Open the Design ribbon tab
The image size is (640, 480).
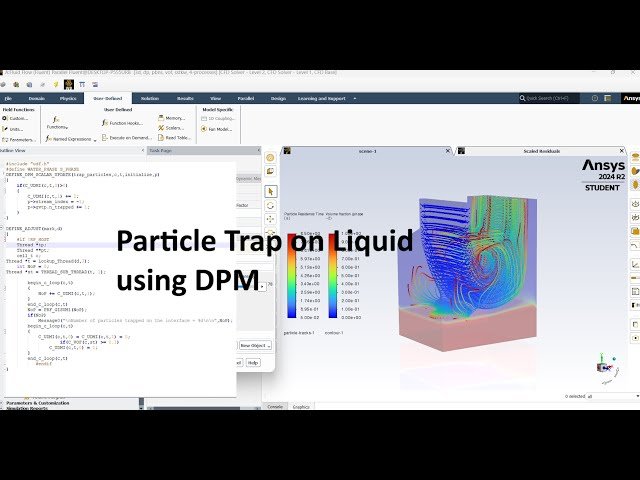coord(278,98)
